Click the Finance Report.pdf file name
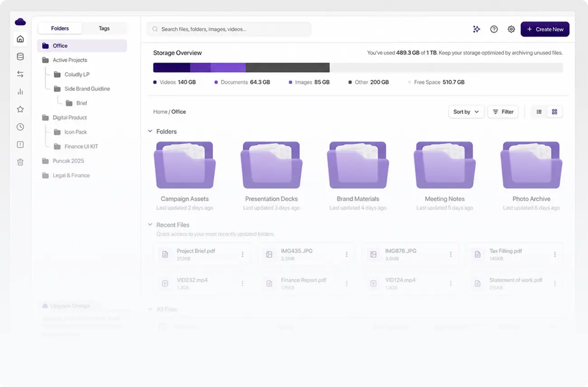588x387 pixels. pos(303,280)
